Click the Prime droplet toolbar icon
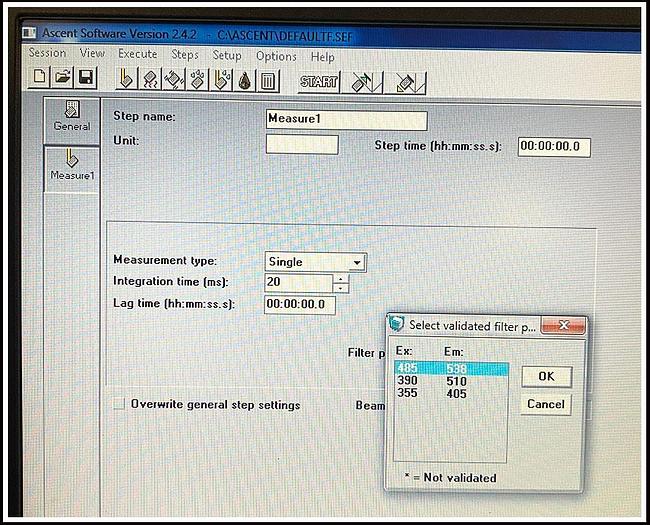The image size is (650, 525). (x=245, y=81)
